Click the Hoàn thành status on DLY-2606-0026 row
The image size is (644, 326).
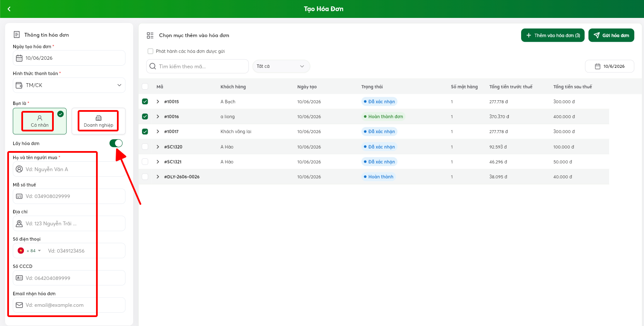pos(379,177)
